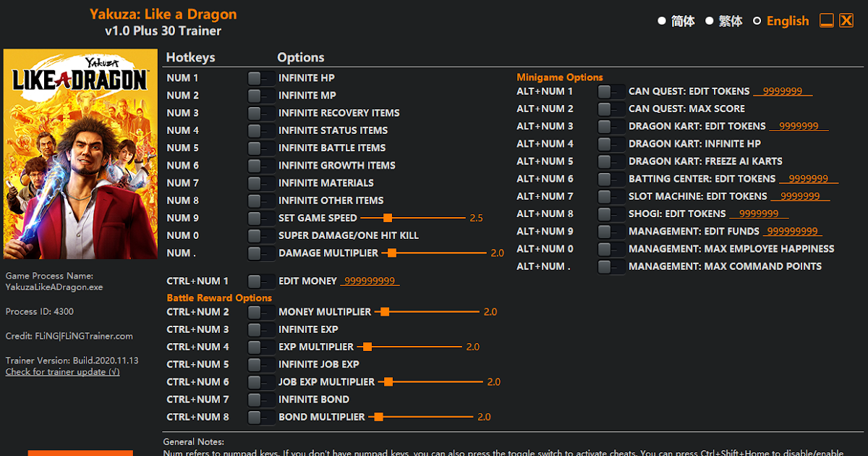Edit the Slot Machine tokens value
The height and width of the screenshot is (456, 868).
click(800, 196)
